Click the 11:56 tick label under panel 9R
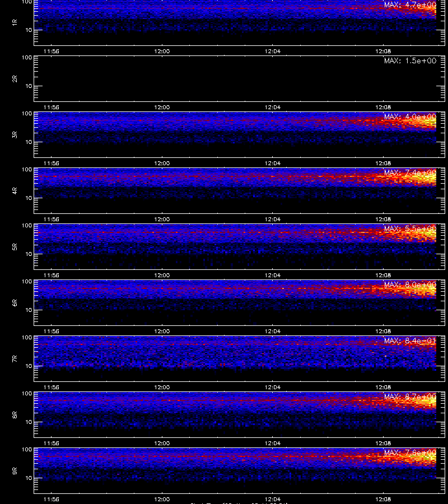 coord(52,500)
